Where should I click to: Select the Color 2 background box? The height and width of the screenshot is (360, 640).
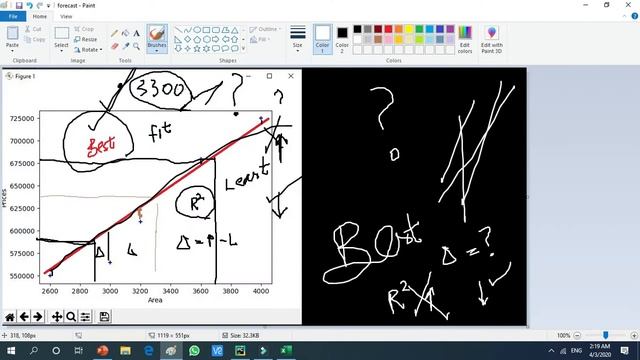(342, 39)
